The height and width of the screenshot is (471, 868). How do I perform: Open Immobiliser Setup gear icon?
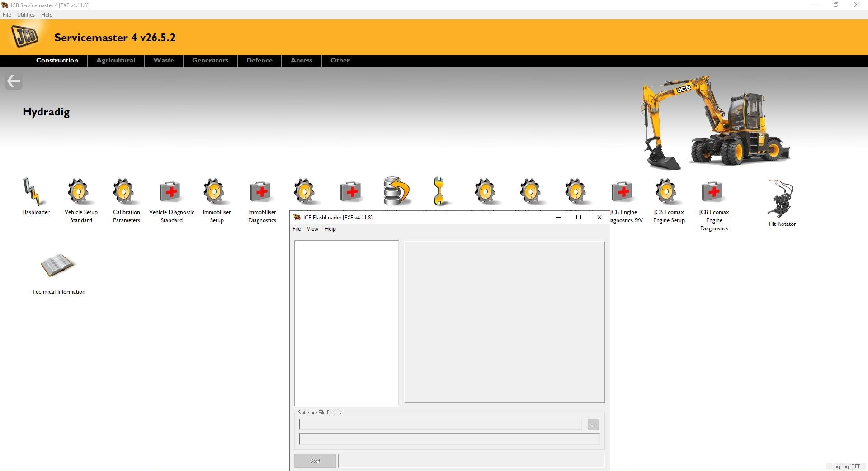click(216, 191)
